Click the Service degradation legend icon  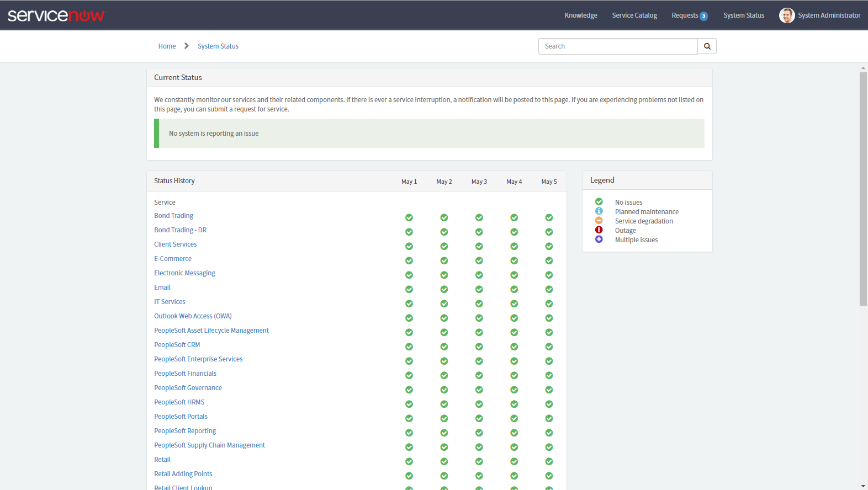(x=599, y=221)
